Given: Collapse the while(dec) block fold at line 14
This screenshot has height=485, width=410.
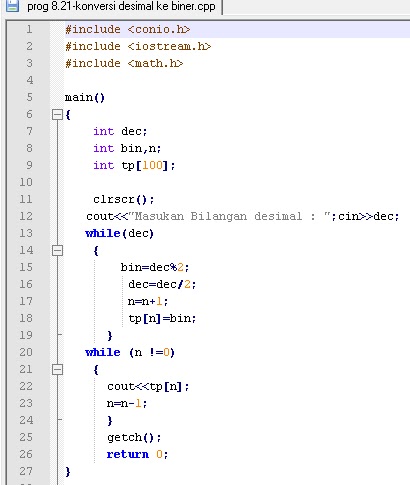Looking at the screenshot, I should pos(57,250).
